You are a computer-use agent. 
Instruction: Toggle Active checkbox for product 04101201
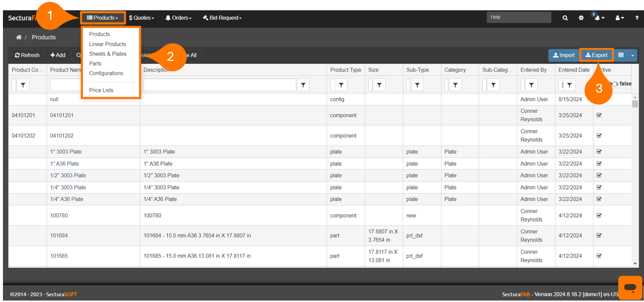[599, 115]
